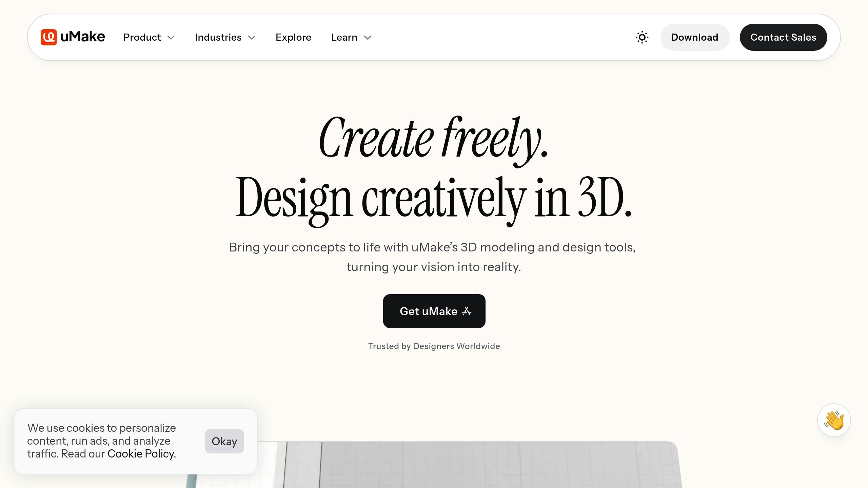
Task: Expand the Industries dropdown menu
Action: [x=225, y=37]
